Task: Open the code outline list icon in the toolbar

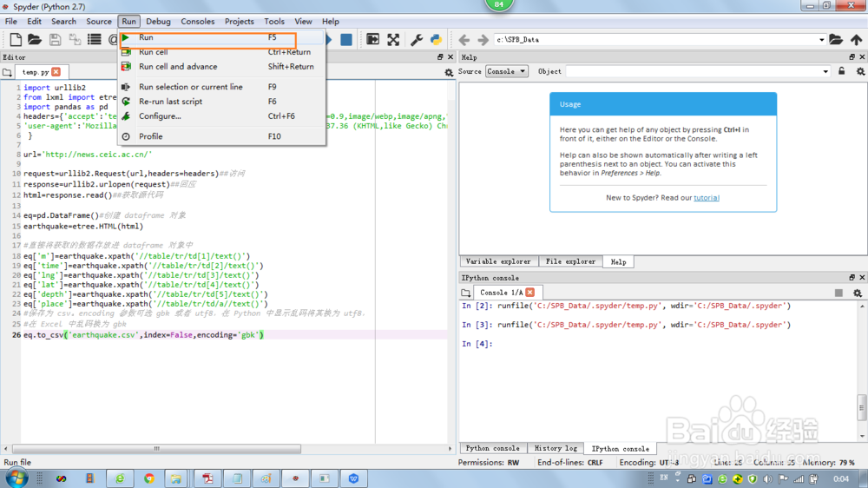Action: pos(94,39)
